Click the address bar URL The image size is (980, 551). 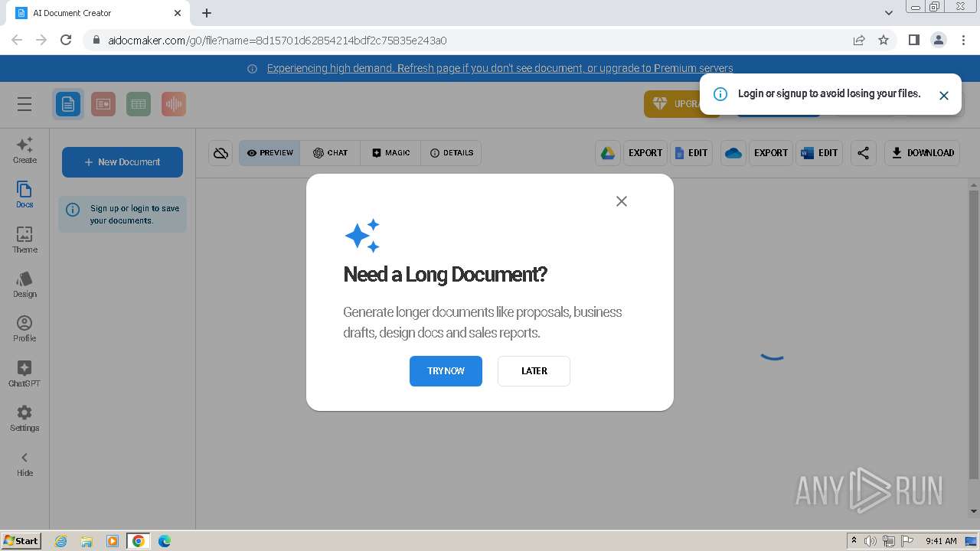pos(277,41)
